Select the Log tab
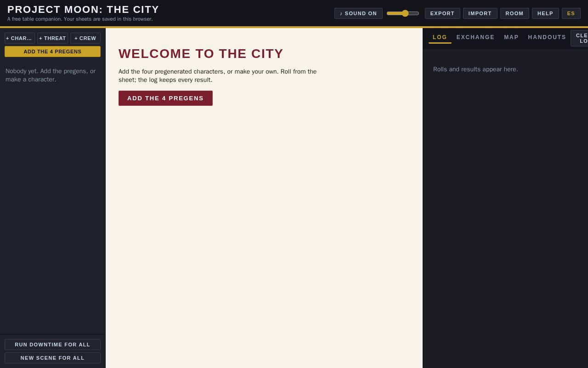 point(440,37)
